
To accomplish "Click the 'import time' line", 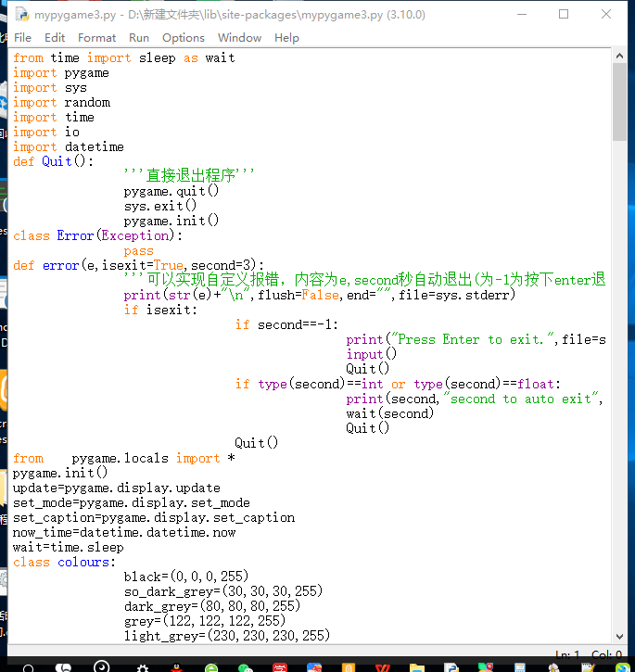I will (x=54, y=118).
